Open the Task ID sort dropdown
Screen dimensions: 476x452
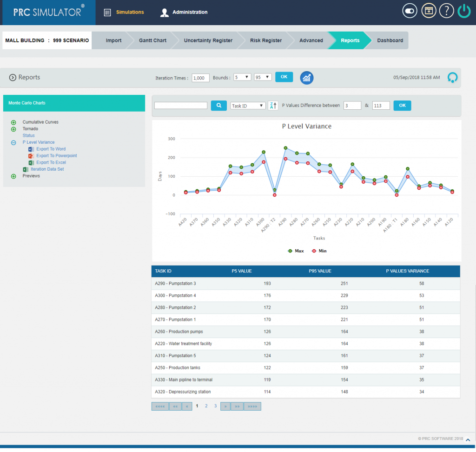pos(248,106)
